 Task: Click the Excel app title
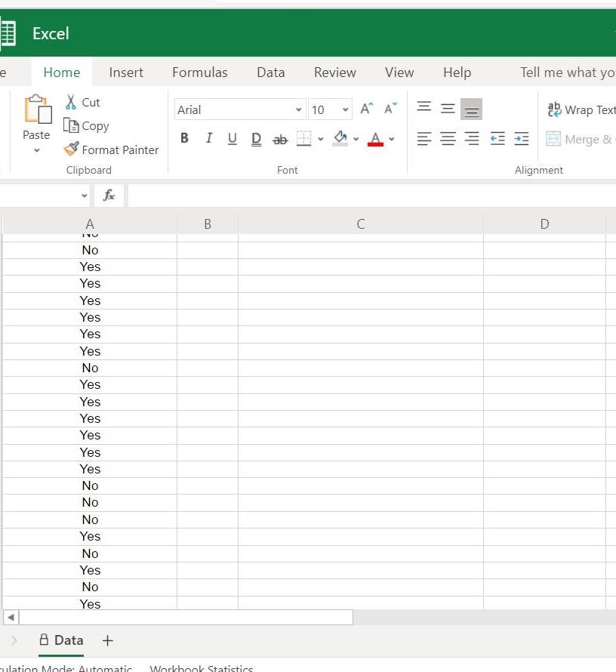[51, 33]
